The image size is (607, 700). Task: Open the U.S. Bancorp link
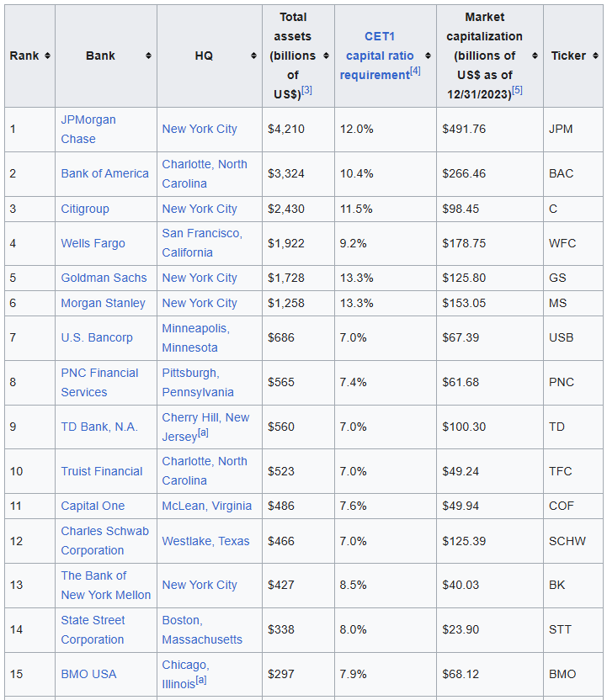click(x=97, y=337)
